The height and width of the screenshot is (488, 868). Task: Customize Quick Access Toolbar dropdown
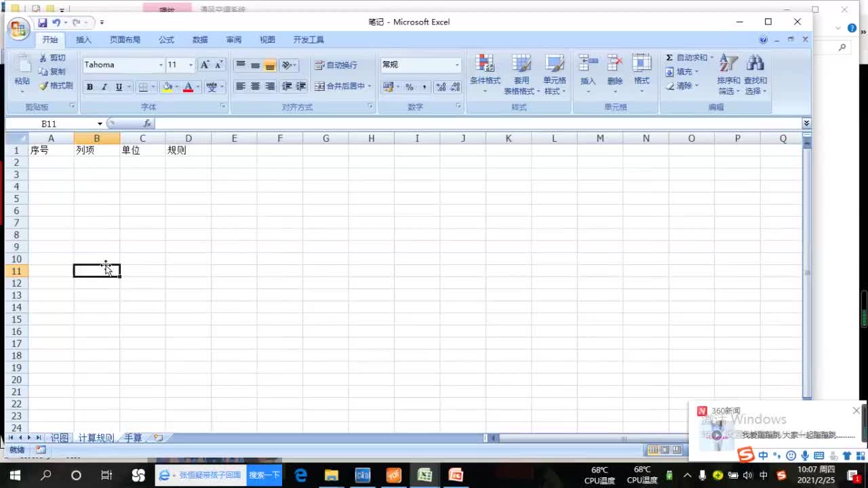click(102, 22)
